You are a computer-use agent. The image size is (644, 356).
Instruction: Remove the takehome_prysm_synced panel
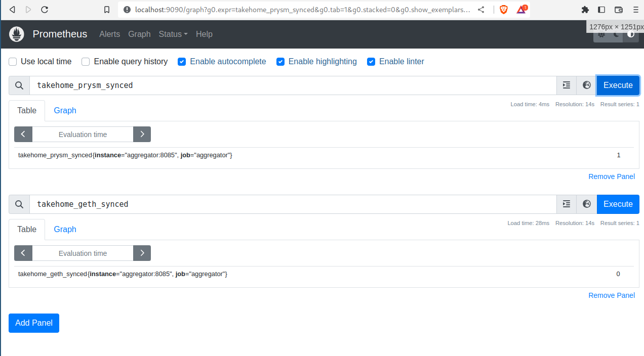pos(612,176)
